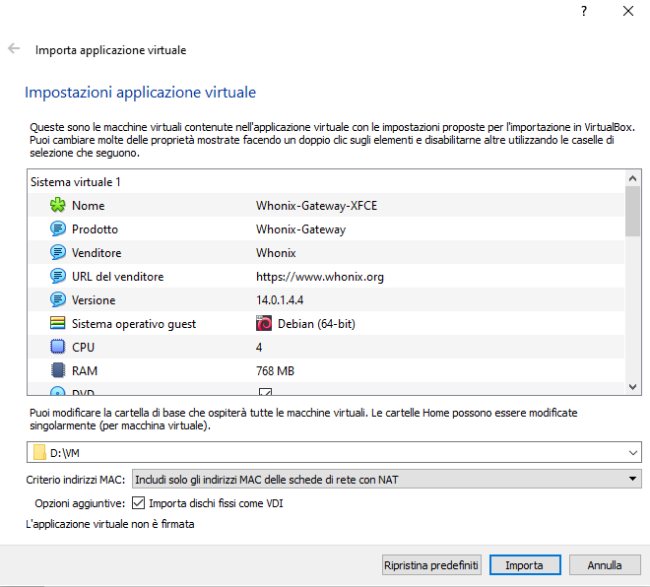The width and height of the screenshot is (650, 587).
Task: Open the D:\VM folder path dropdown
Action: 631,453
